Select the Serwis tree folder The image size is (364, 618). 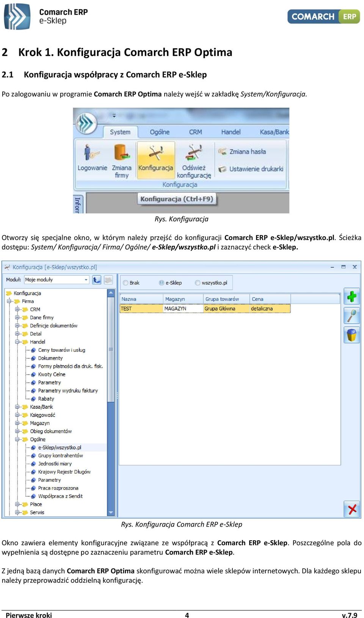pyautogui.click(x=37, y=513)
